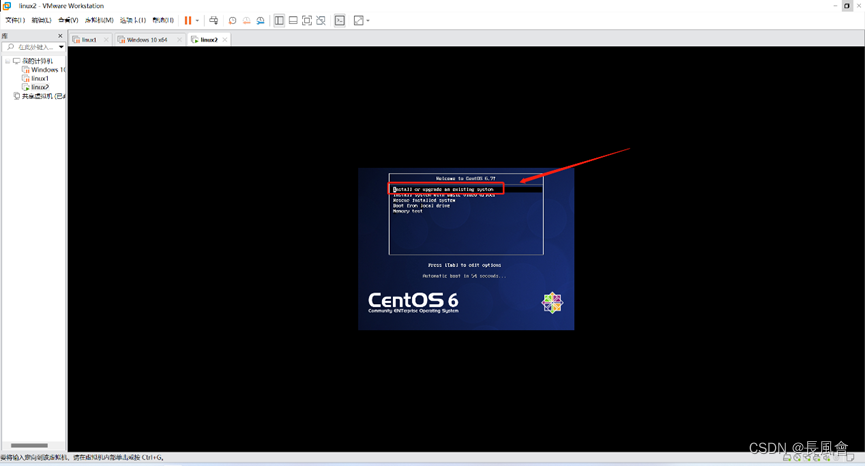Switch to Unity mode

pyautogui.click(x=321, y=20)
